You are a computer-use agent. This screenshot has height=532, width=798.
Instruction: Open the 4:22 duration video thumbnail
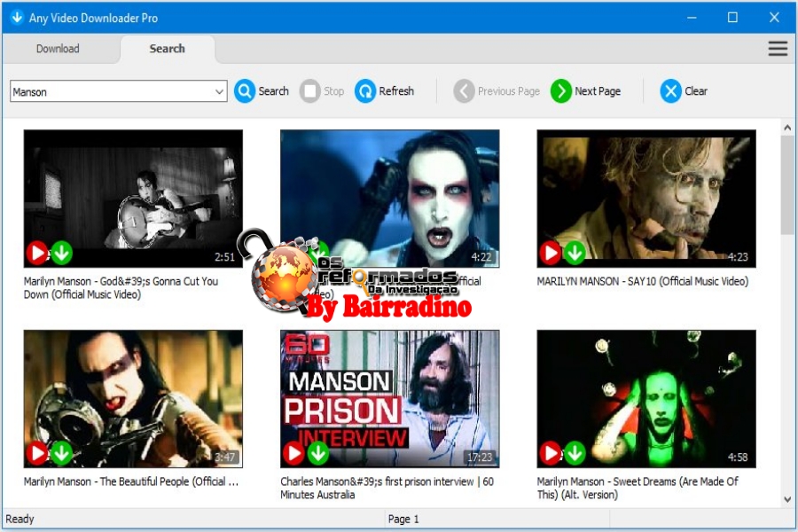(x=390, y=199)
